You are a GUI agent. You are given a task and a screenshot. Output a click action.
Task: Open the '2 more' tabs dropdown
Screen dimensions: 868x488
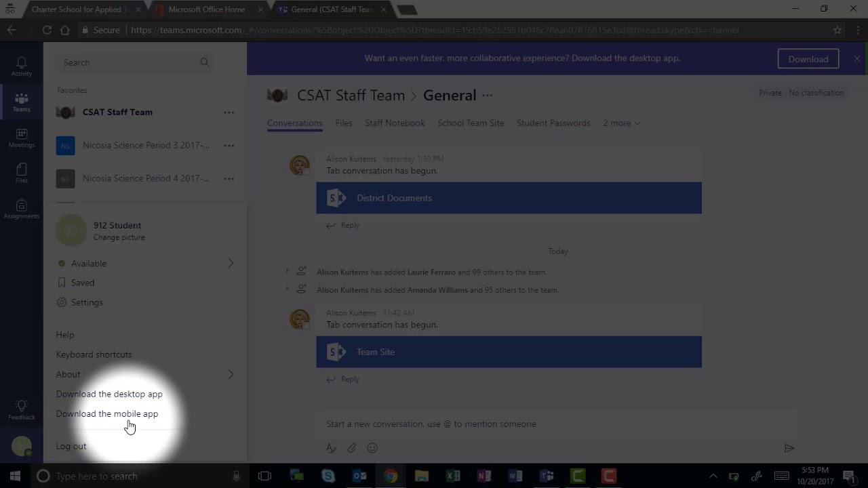pyautogui.click(x=622, y=123)
